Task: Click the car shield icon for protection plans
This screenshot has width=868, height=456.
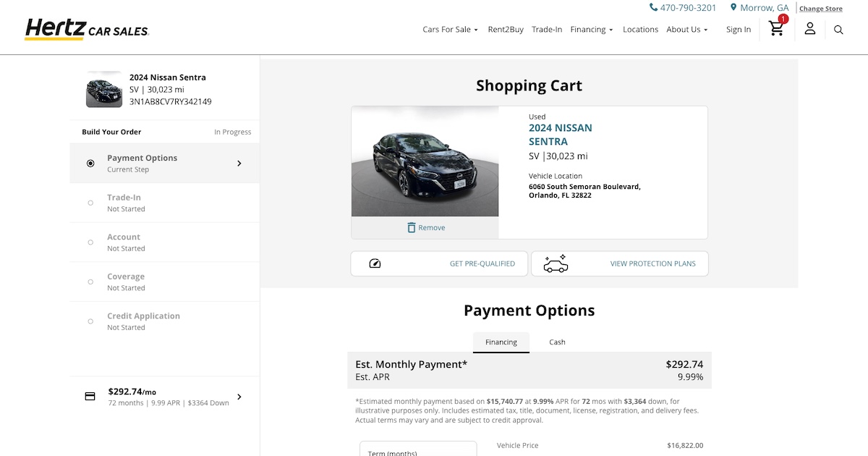Action: point(555,263)
